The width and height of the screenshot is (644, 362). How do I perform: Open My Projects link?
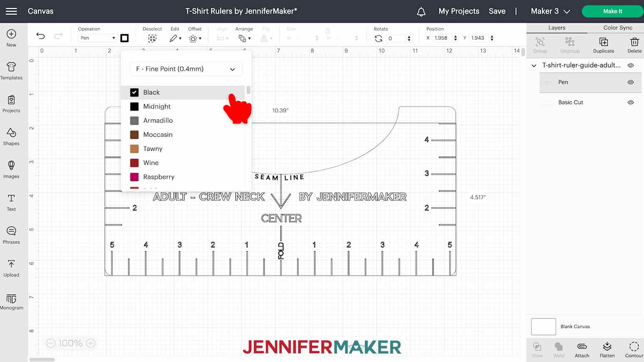tap(459, 11)
